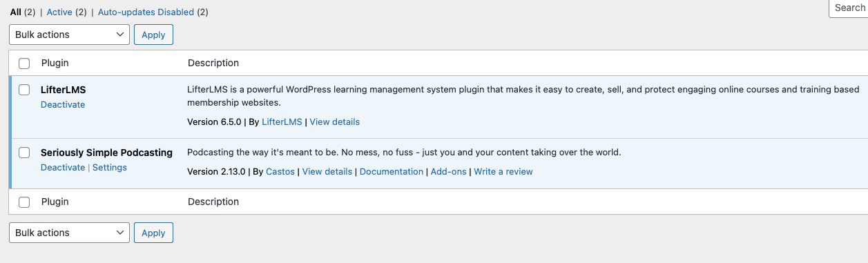Viewport: 868px width, 263px height.
Task: Deactivate the LifterLMS plugin
Action: coord(63,105)
